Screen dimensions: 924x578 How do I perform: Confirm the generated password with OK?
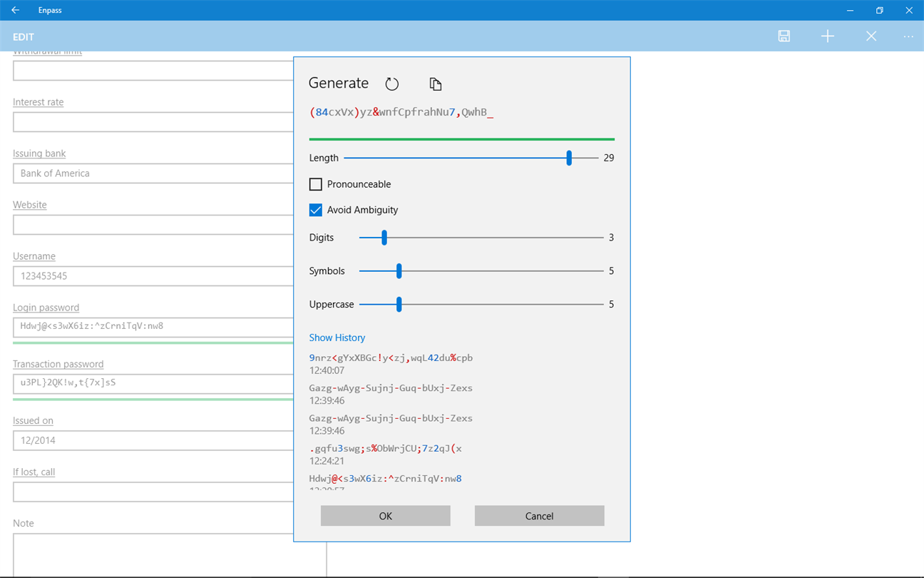[386, 516]
